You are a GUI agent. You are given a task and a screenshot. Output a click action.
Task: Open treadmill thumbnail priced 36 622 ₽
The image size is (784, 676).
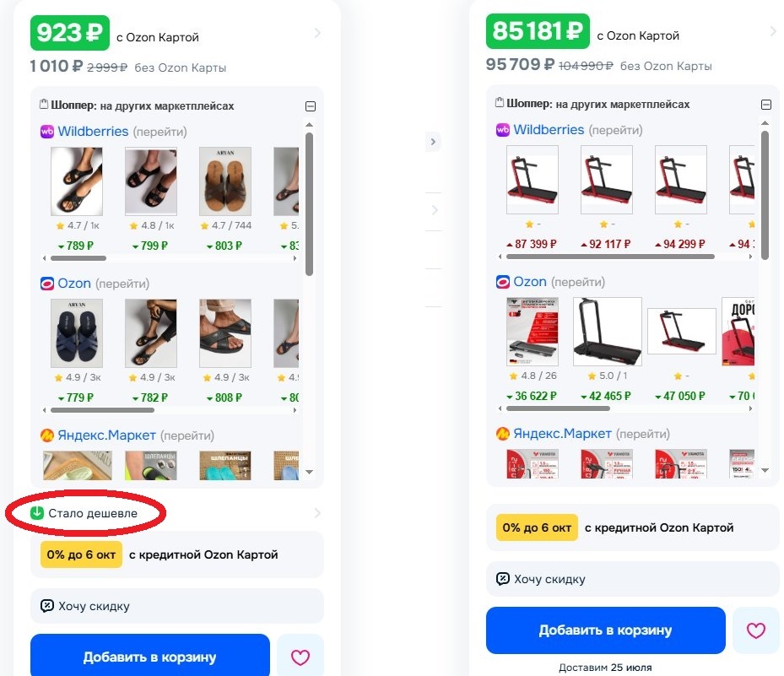point(533,332)
